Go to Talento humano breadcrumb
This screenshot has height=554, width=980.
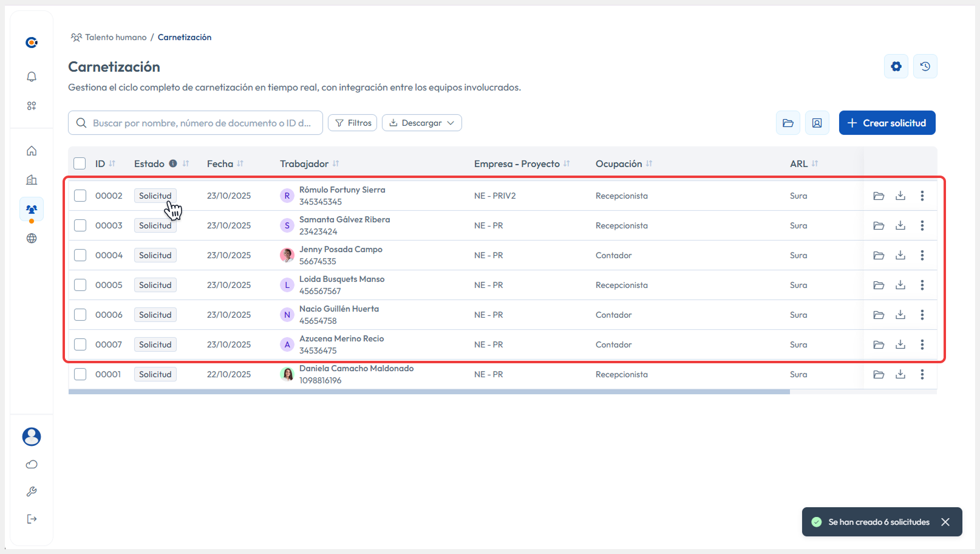coord(115,37)
